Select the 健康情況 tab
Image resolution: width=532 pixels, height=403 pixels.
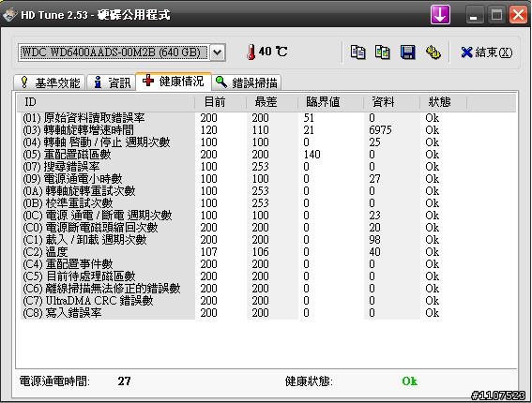(x=174, y=82)
